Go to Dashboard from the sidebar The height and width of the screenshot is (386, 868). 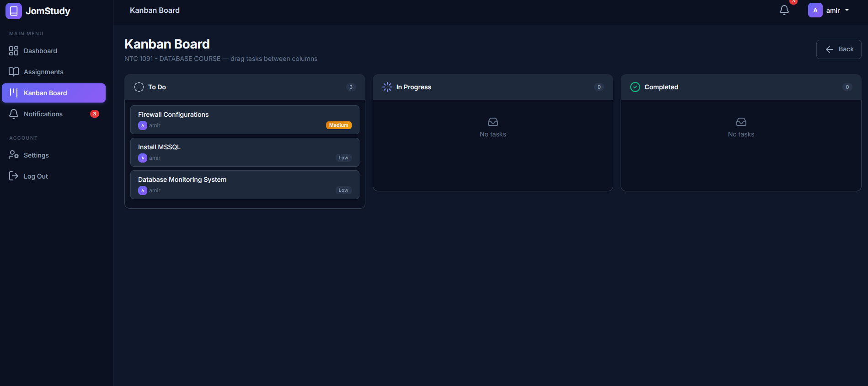(x=54, y=51)
